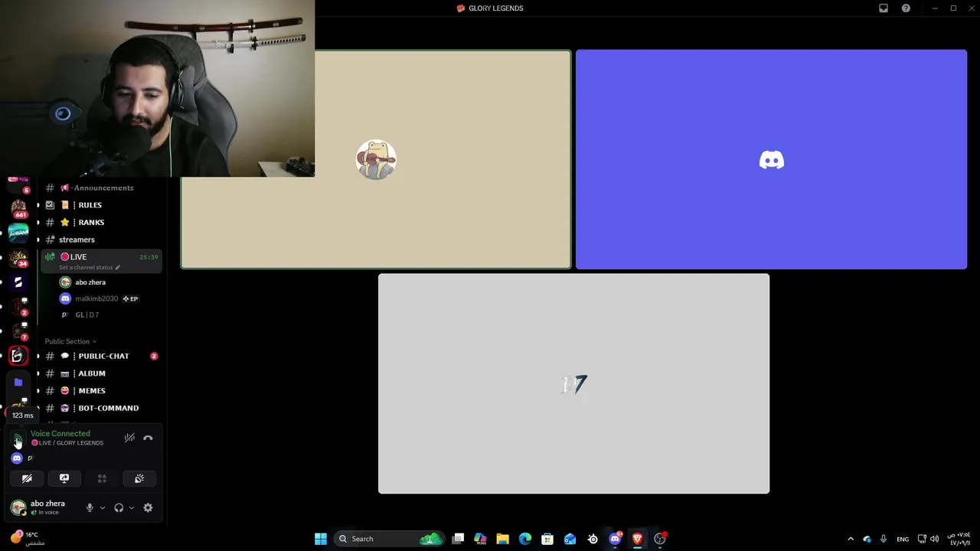Open the MEMES channel

[x=103, y=390]
